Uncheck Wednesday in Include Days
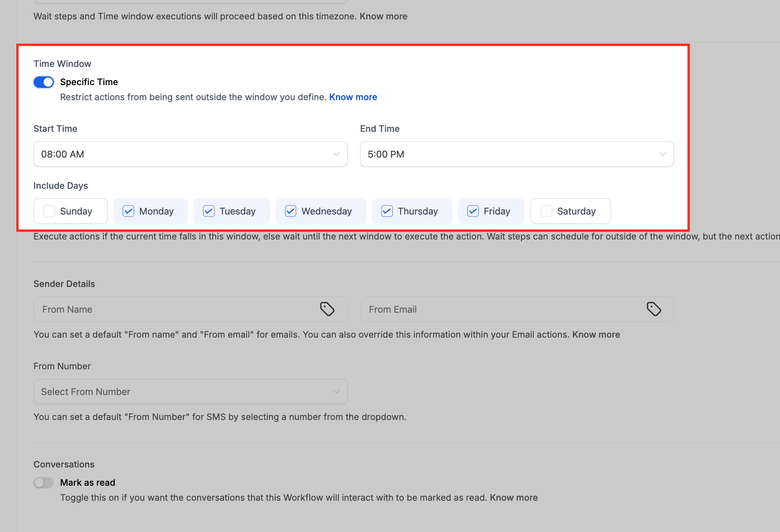780x532 pixels. click(x=291, y=211)
